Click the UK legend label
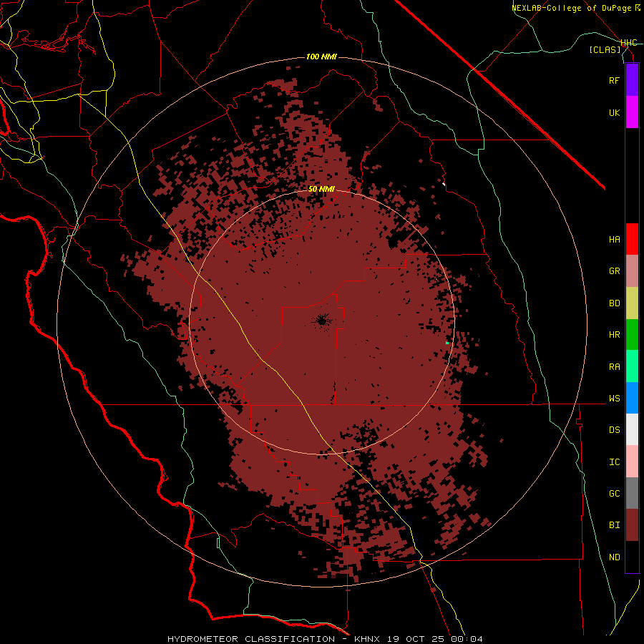 [614, 112]
